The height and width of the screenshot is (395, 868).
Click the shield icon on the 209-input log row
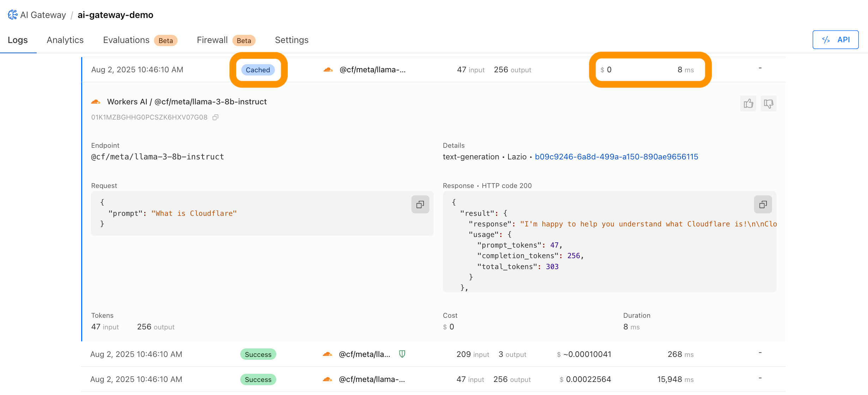click(402, 354)
